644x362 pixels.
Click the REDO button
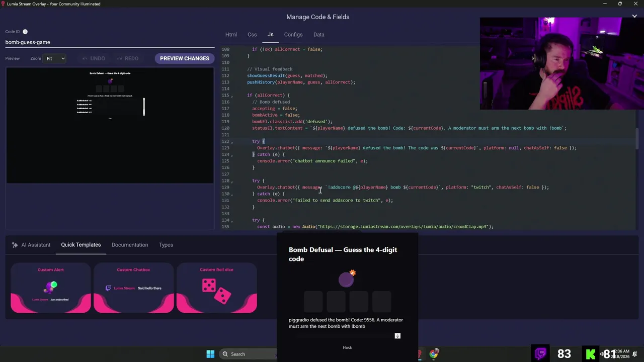pyautogui.click(x=127, y=58)
